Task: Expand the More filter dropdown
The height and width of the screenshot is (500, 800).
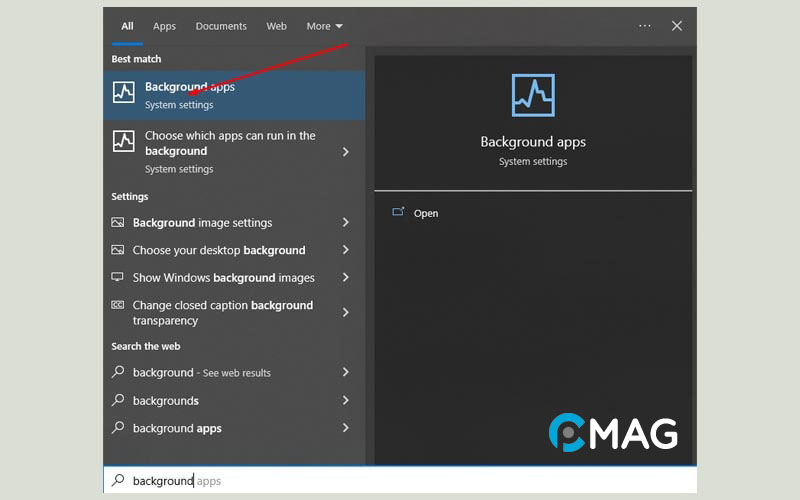Action: click(324, 26)
